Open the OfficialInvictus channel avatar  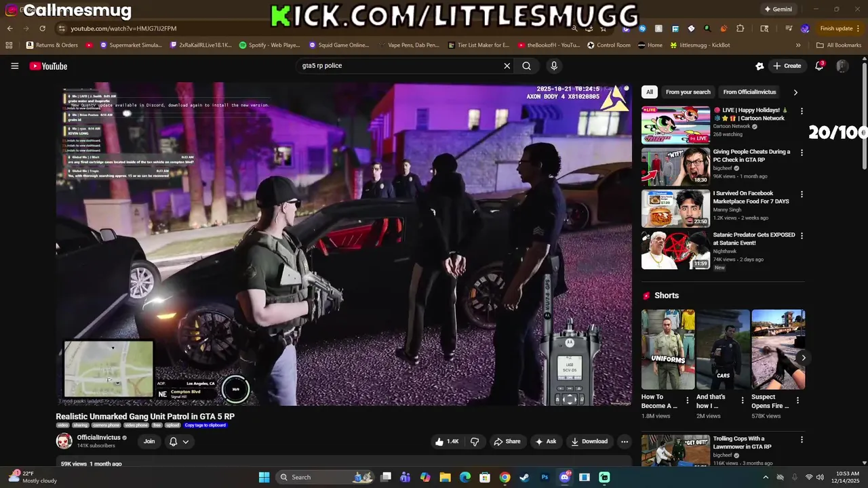pos(64,441)
